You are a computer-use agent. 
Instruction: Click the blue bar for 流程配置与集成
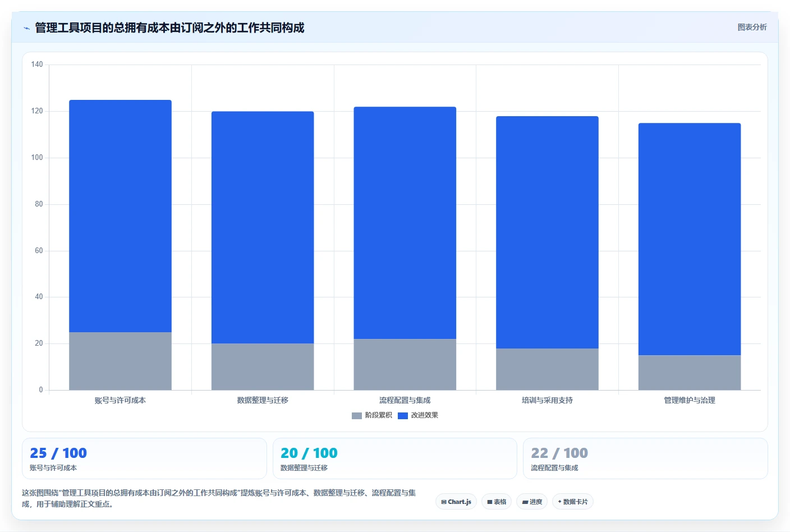pos(405,223)
